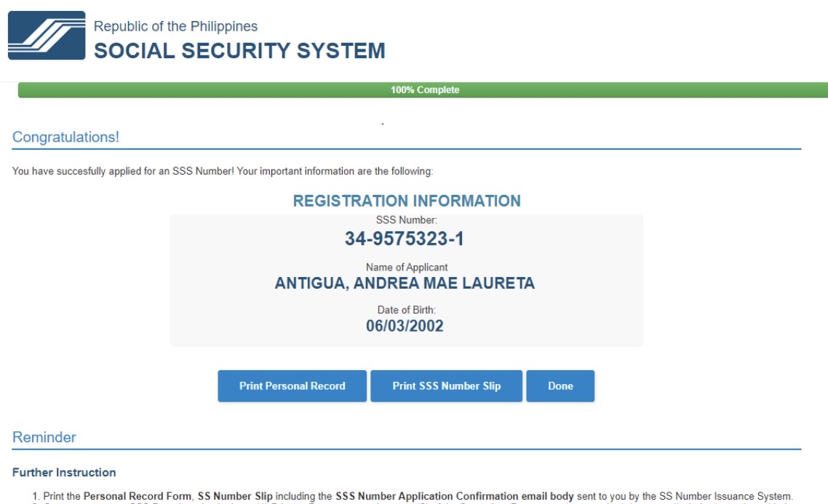
Task: Click the 100% Complete progress bar
Action: click(424, 90)
